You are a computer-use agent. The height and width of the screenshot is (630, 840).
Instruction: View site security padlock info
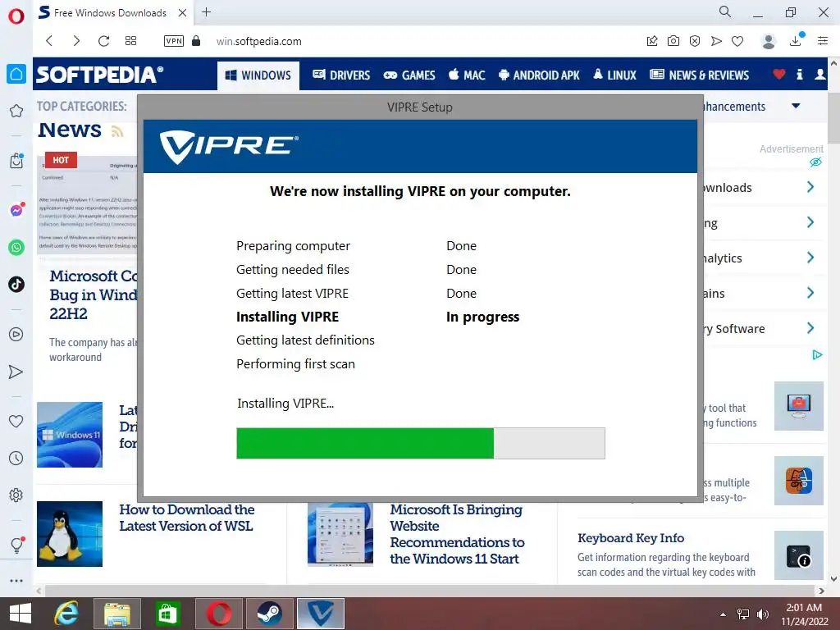(196, 41)
